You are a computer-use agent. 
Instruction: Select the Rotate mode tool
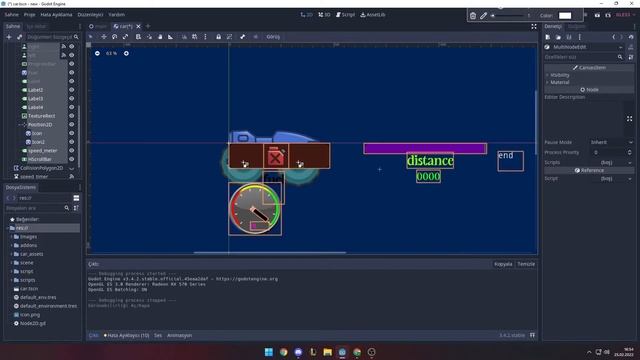pos(115,37)
